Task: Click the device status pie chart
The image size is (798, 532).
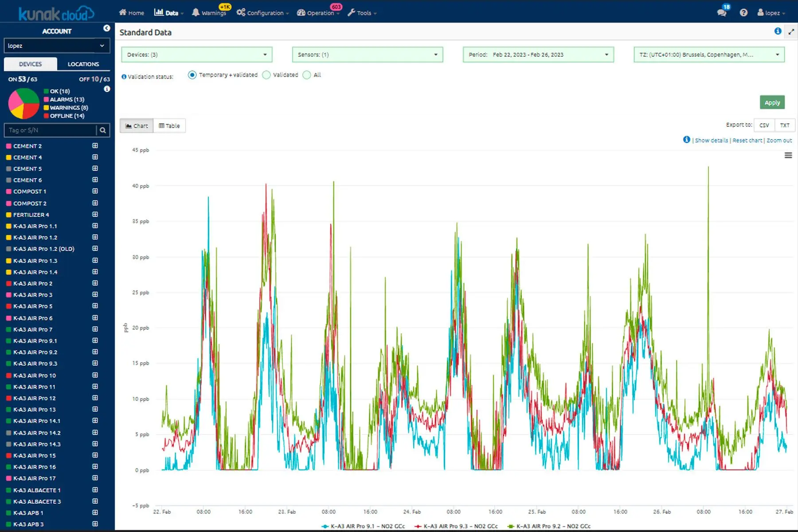Action: point(24,103)
